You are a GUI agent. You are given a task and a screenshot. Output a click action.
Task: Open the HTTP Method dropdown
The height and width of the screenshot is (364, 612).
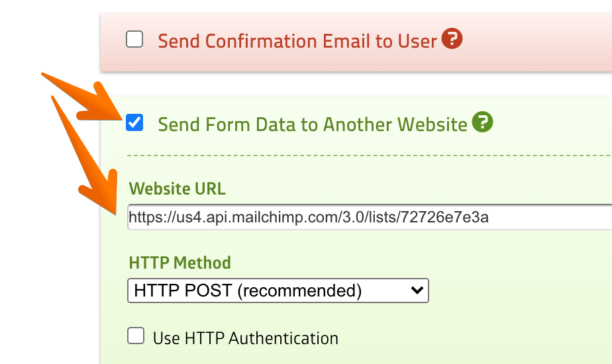click(x=278, y=291)
